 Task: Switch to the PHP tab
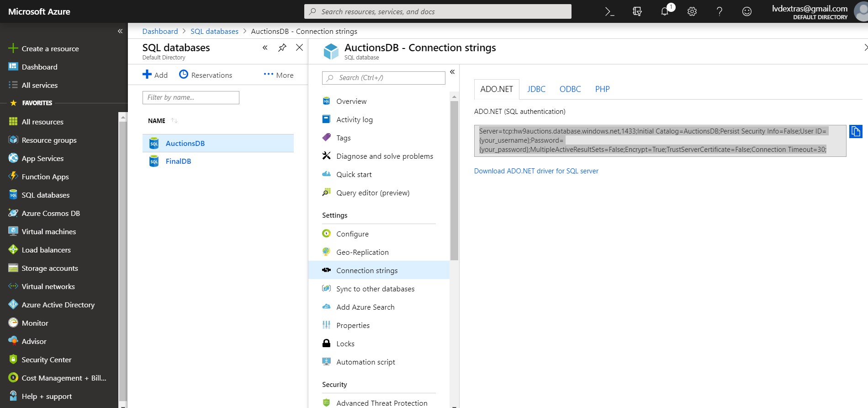(602, 89)
